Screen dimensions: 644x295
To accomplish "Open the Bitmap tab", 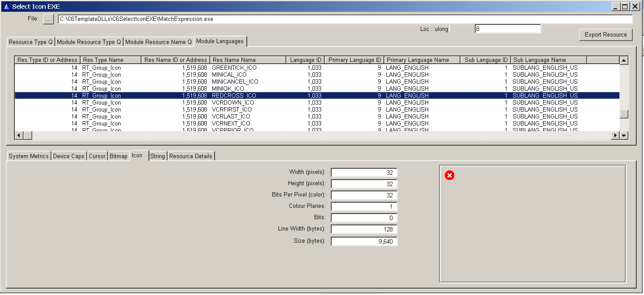I will click(118, 156).
